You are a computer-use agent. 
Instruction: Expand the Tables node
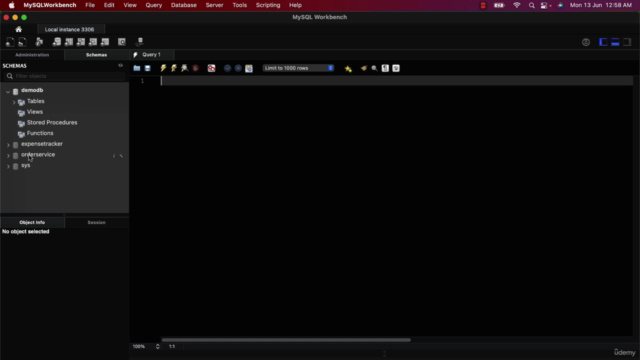pyautogui.click(x=14, y=102)
